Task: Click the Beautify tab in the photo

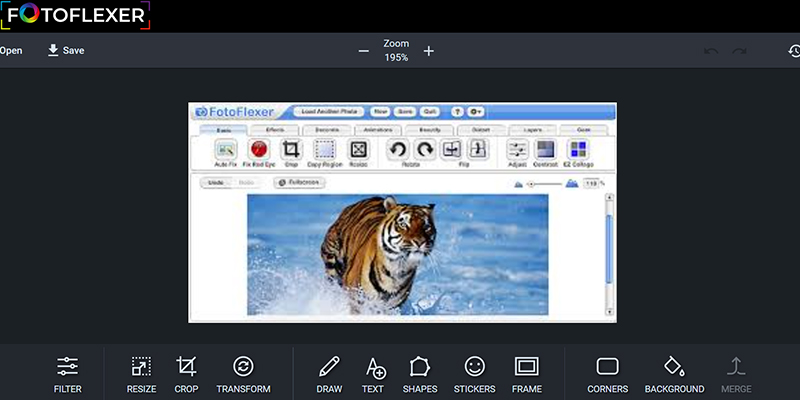Action: click(430, 130)
